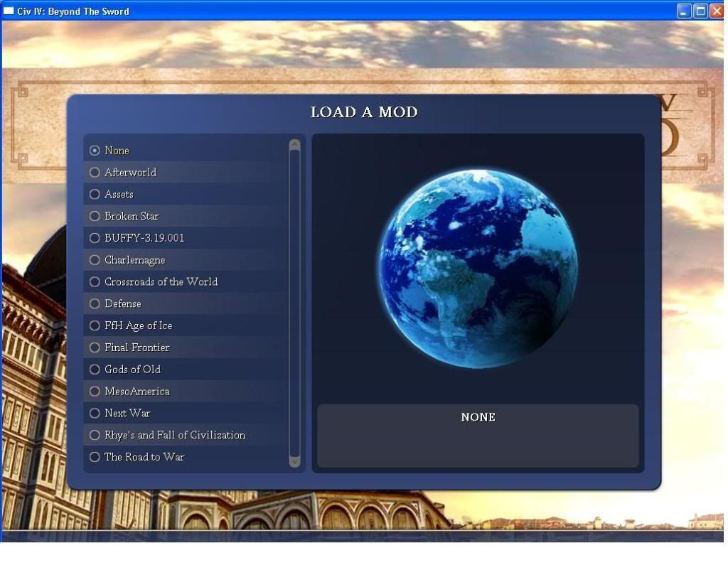Click the Gods of Old label text
728x565 pixels.
tap(133, 370)
